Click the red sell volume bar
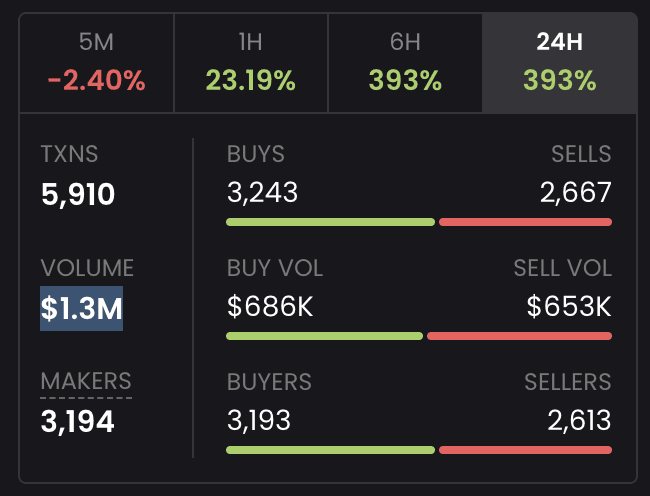650x496 pixels. (x=519, y=336)
